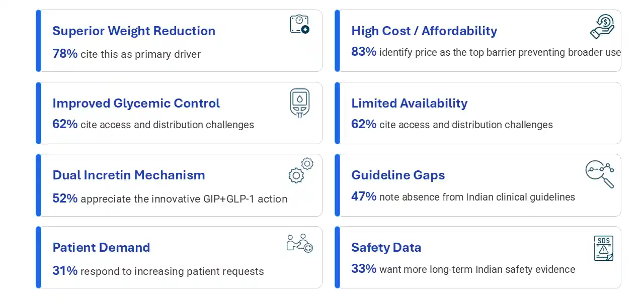Viewport: 644px width, 303px height.
Task: Click the SDS safety document icon
Action: (603, 248)
